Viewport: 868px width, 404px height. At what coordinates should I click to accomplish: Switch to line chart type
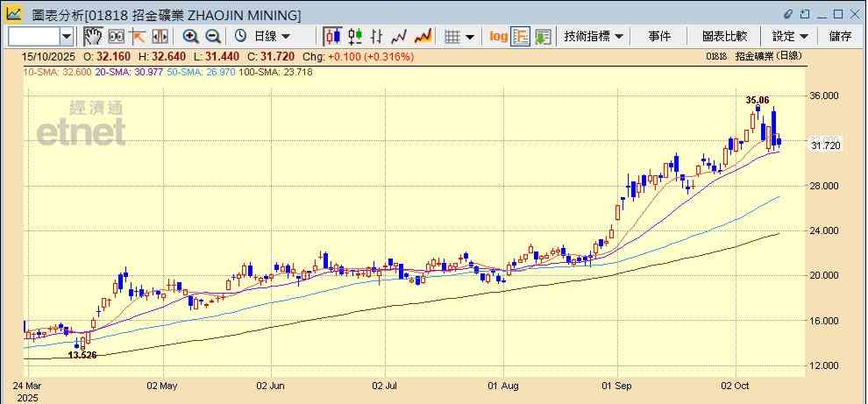400,36
